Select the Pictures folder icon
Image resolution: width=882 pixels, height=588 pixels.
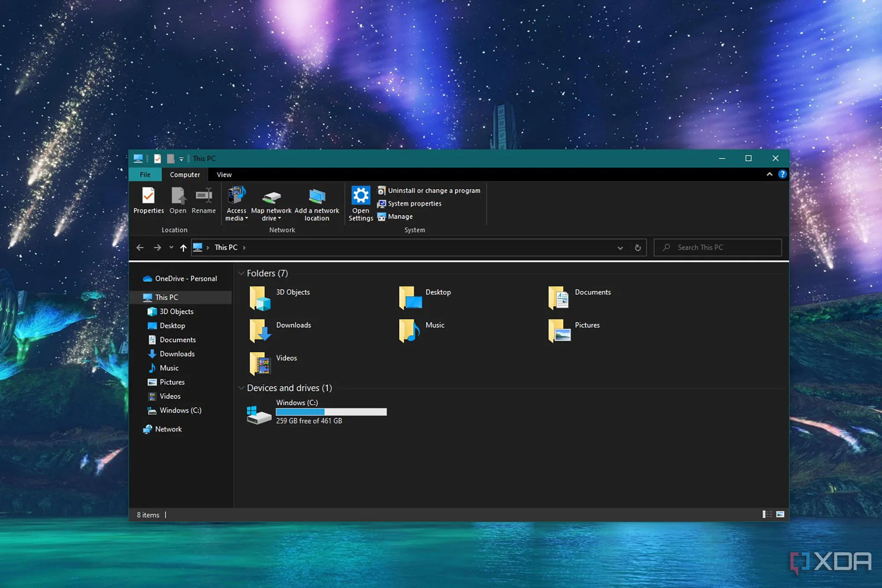(559, 331)
